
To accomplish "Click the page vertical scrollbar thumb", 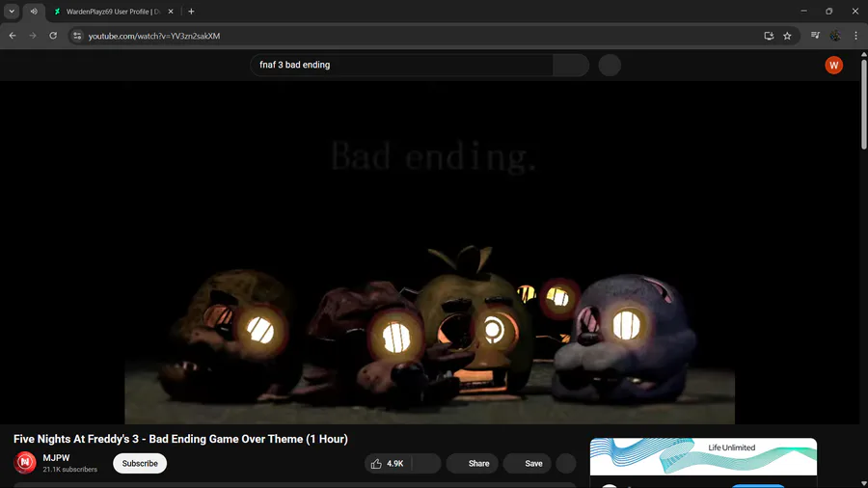I will 863,103.
